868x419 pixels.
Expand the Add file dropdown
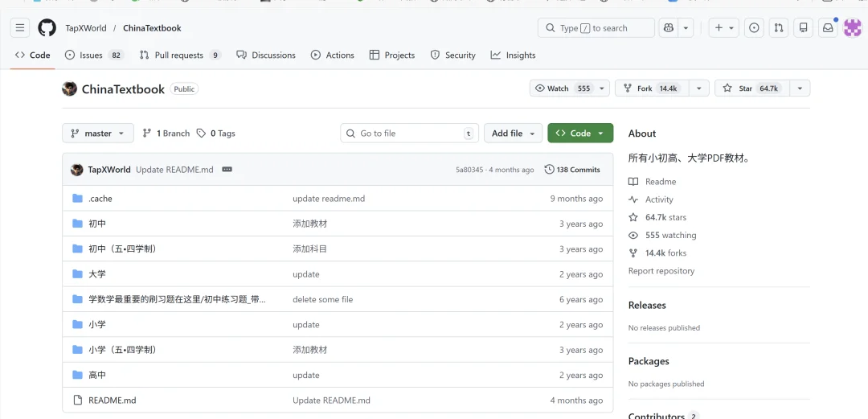click(x=514, y=134)
